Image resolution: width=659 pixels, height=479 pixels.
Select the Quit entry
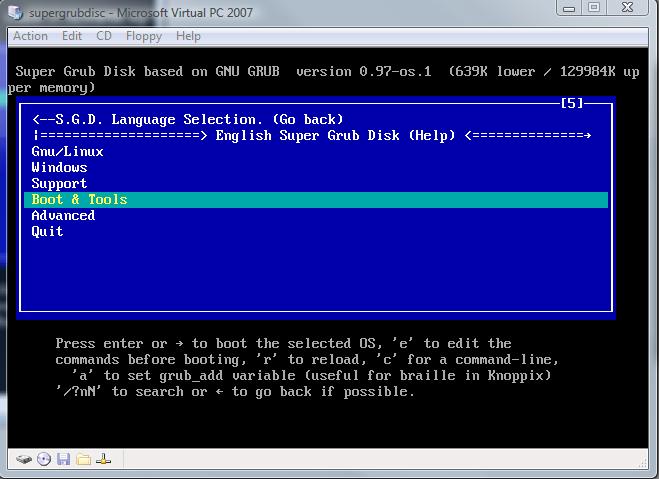[316, 232]
